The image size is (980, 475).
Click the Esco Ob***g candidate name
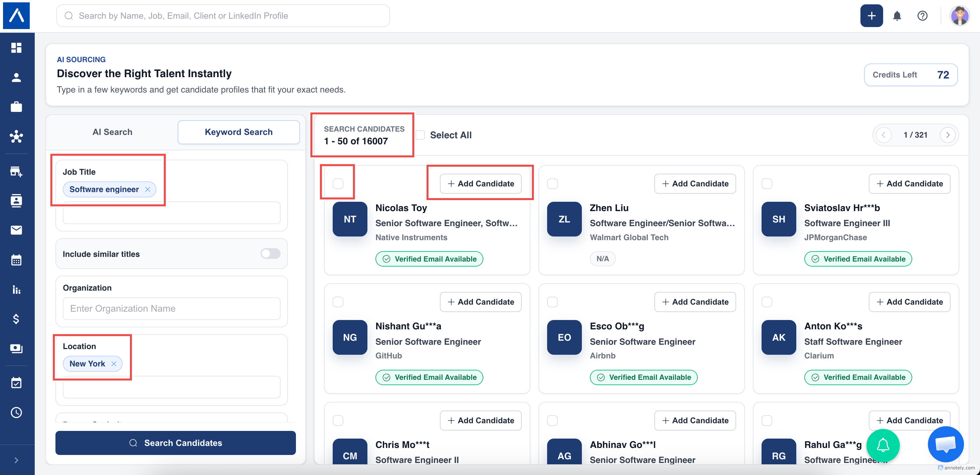tap(617, 326)
